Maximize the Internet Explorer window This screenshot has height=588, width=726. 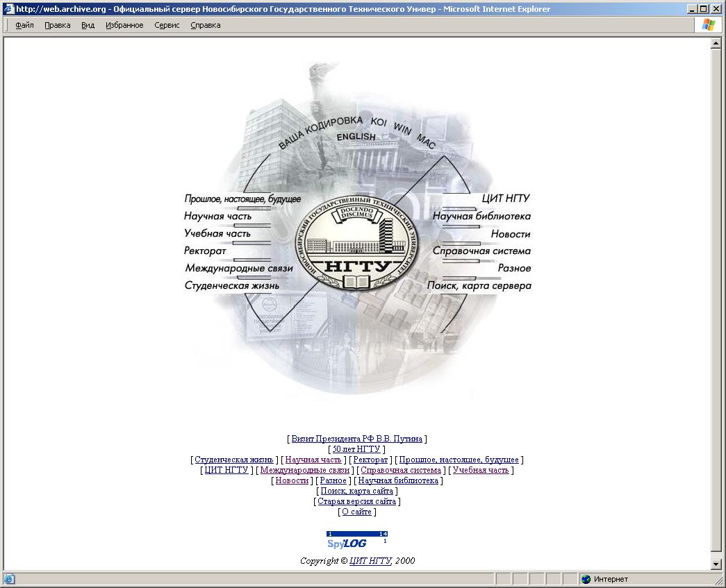[703, 9]
